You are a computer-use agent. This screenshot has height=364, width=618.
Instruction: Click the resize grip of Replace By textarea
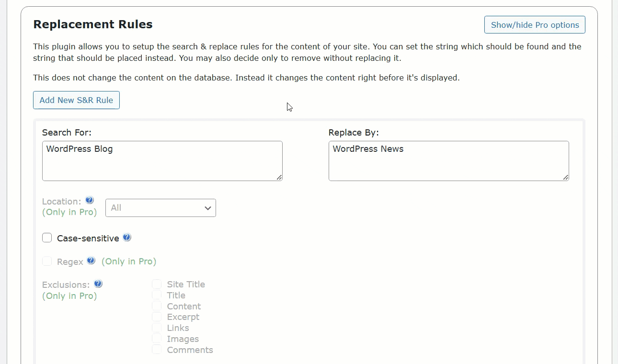(565, 177)
